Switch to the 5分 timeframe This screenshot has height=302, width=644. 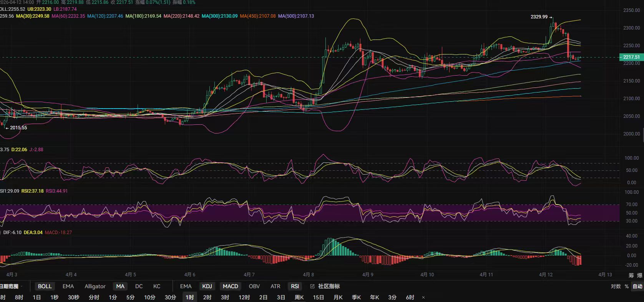pos(131,297)
